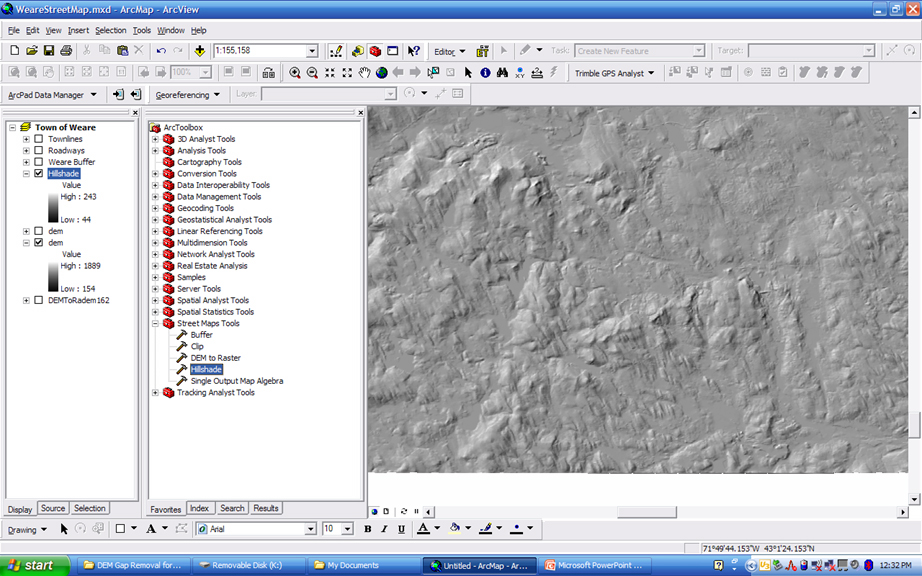Click the Full Extent globe icon
This screenshot has height=576, width=922.
pos(381,73)
